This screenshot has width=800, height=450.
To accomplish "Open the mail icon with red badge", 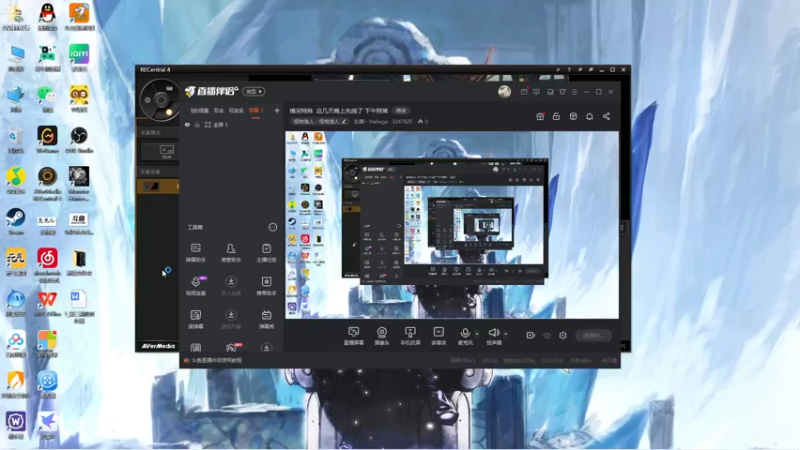I will pos(524,92).
